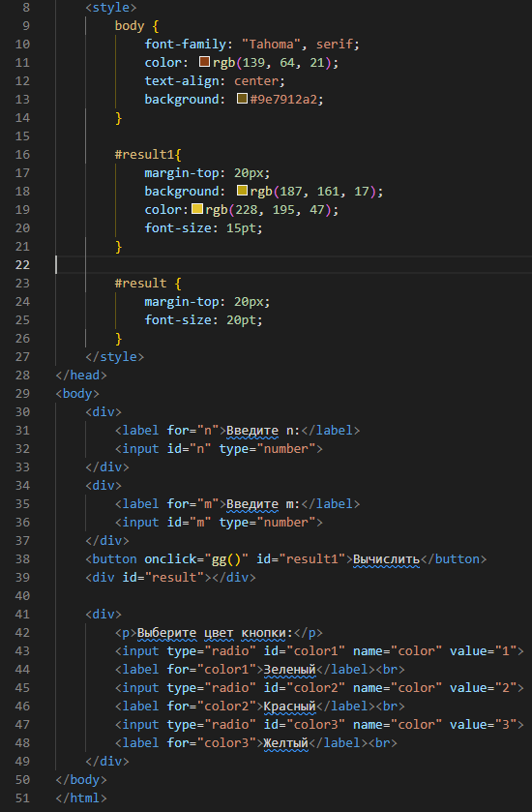Viewport: 532px width, 812px height.
Task: Click the id="m" input attribute value
Action: pos(190,522)
